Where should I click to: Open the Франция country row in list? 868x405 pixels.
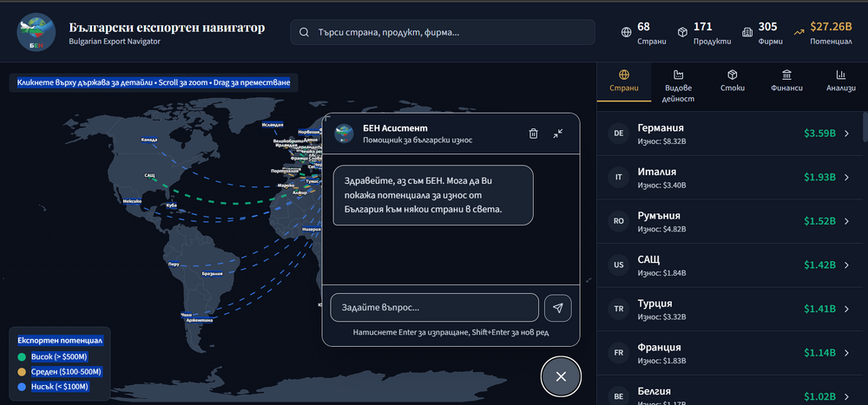pos(729,353)
